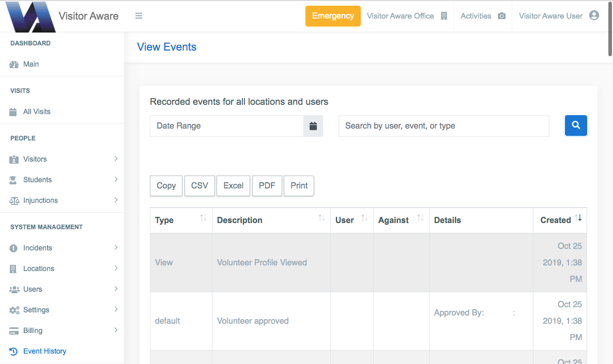Click the Details column header
The width and height of the screenshot is (613, 364).
pyautogui.click(x=481, y=220)
